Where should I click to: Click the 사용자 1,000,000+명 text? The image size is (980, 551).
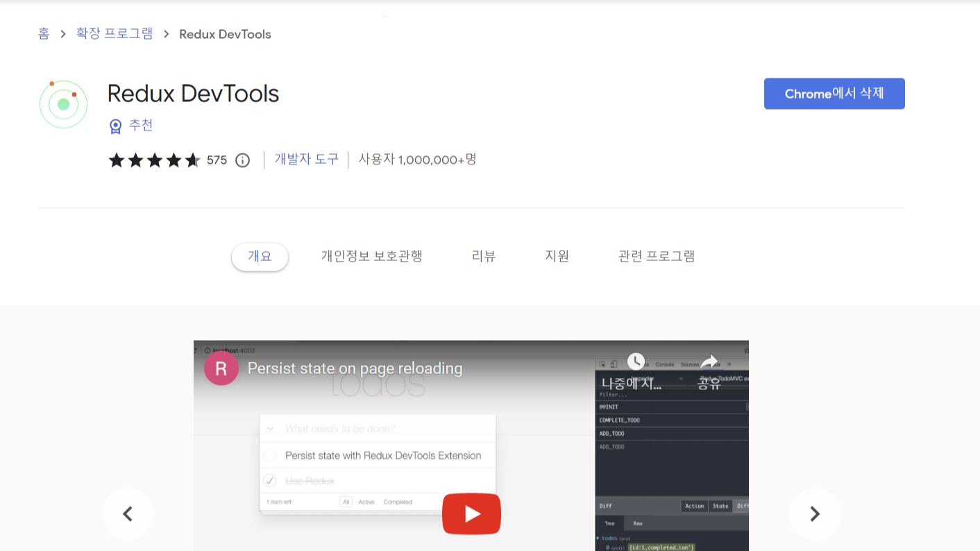[417, 160]
